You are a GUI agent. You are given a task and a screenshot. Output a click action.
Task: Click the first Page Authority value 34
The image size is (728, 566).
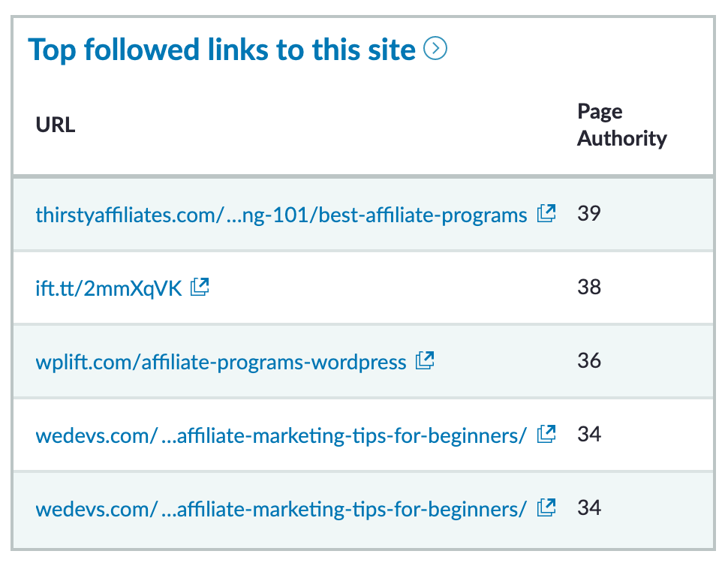tap(589, 434)
